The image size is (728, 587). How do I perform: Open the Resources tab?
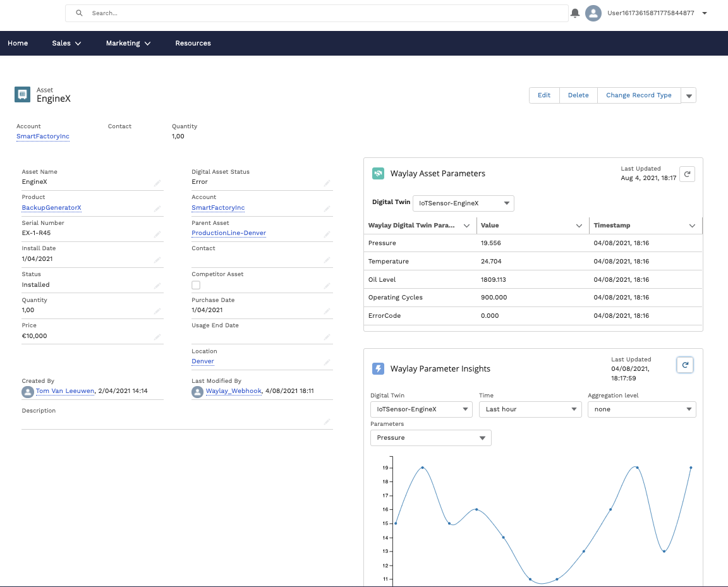(x=193, y=43)
